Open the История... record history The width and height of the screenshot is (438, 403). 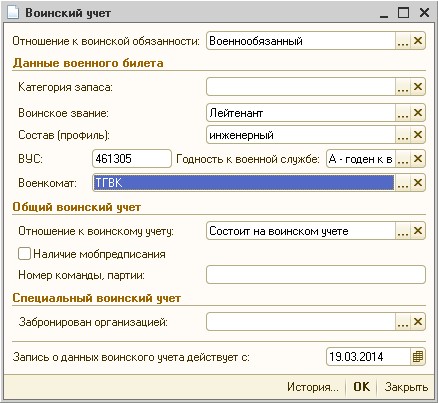[x=313, y=387]
